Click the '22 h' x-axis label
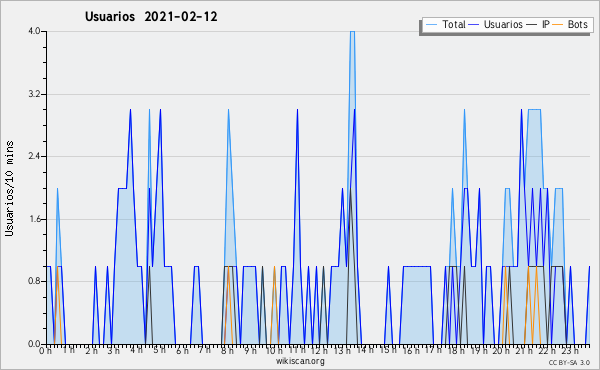600x370 pixels. (547, 351)
